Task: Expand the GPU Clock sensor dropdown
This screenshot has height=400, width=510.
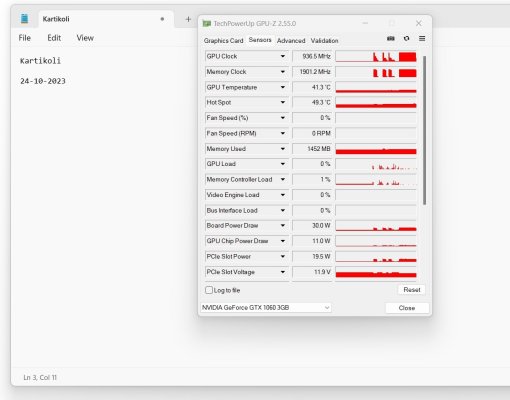Action: [283, 56]
